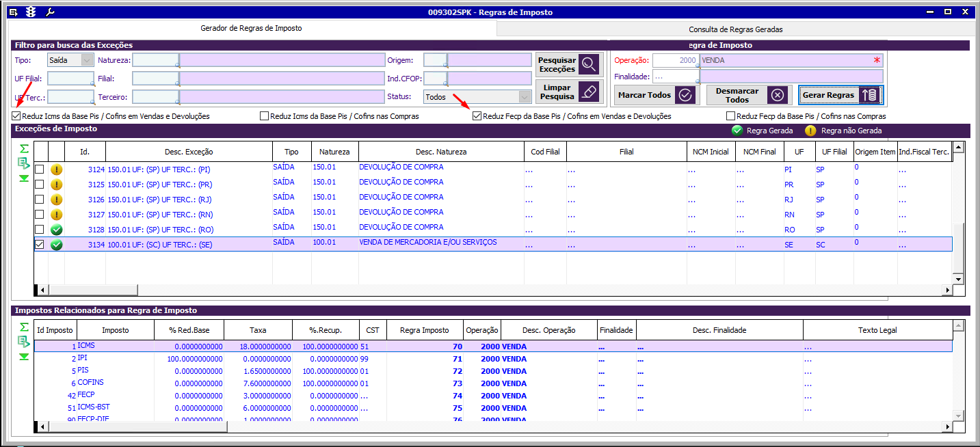Click the wrench settings icon in title bar
980x447 pixels.
pos(49,12)
